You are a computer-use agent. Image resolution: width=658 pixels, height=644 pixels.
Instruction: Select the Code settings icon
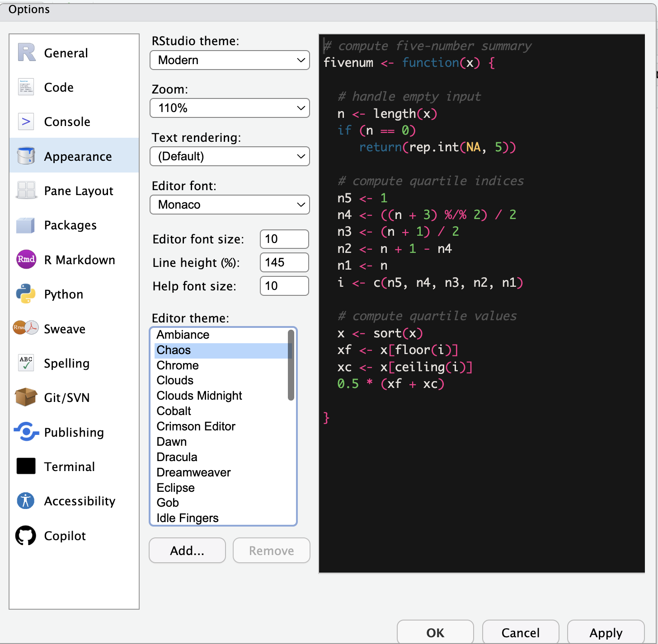(x=26, y=87)
